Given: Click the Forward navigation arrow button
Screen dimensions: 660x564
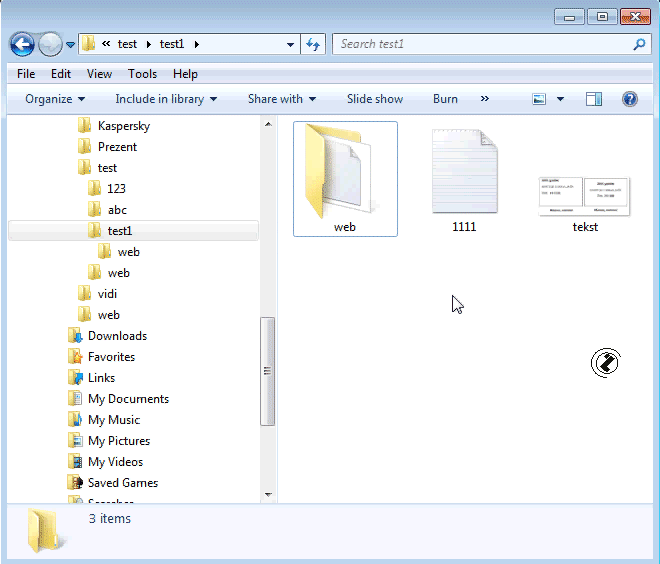Looking at the screenshot, I should pos(50,44).
